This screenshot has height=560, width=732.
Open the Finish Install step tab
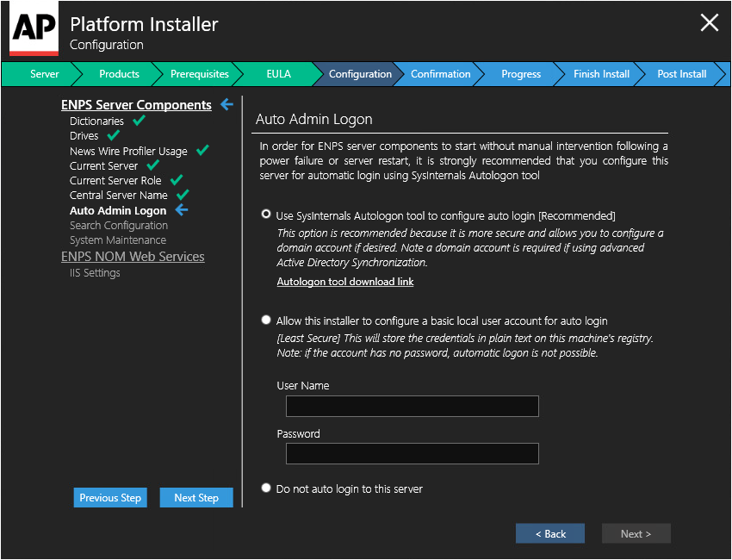601,74
